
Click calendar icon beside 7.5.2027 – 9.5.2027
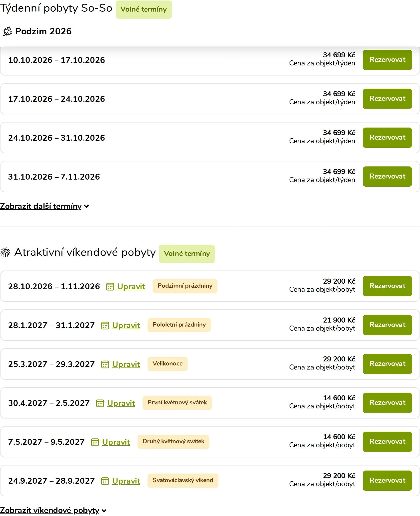pyautogui.click(x=95, y=442)
